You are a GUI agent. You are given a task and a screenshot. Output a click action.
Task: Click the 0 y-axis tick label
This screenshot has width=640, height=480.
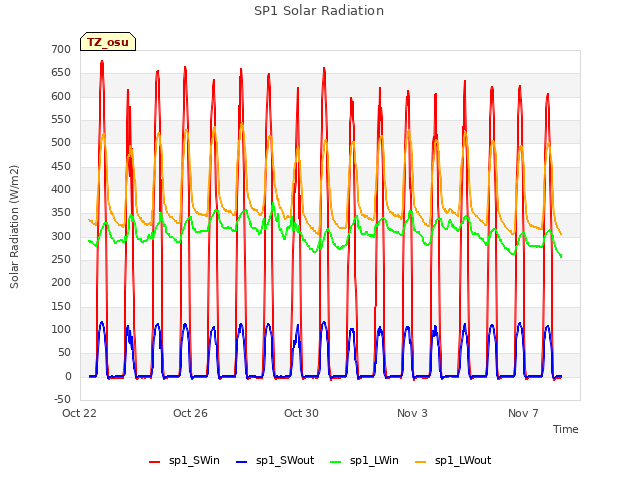click(x=68, y=377)
